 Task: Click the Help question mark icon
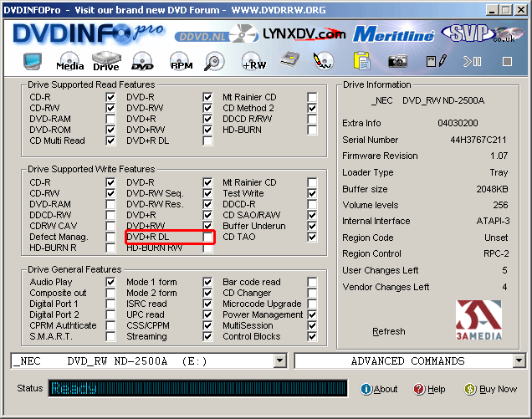tap(419, 389)
